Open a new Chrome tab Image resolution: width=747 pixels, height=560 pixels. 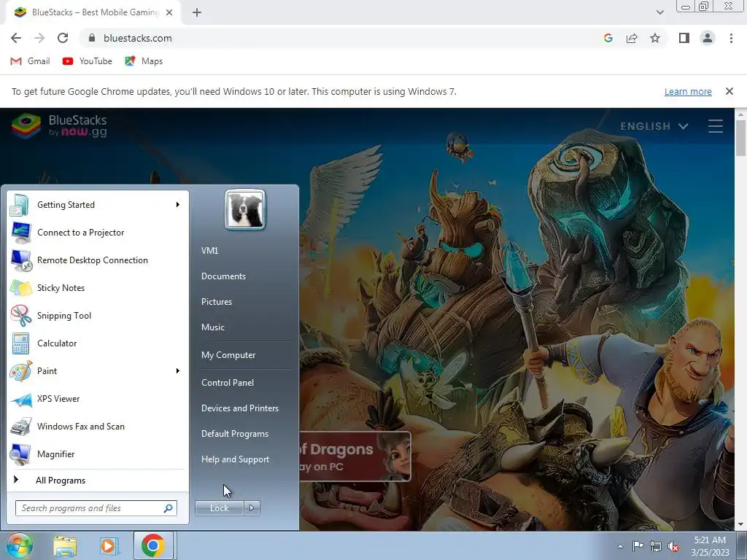point(197,12)
